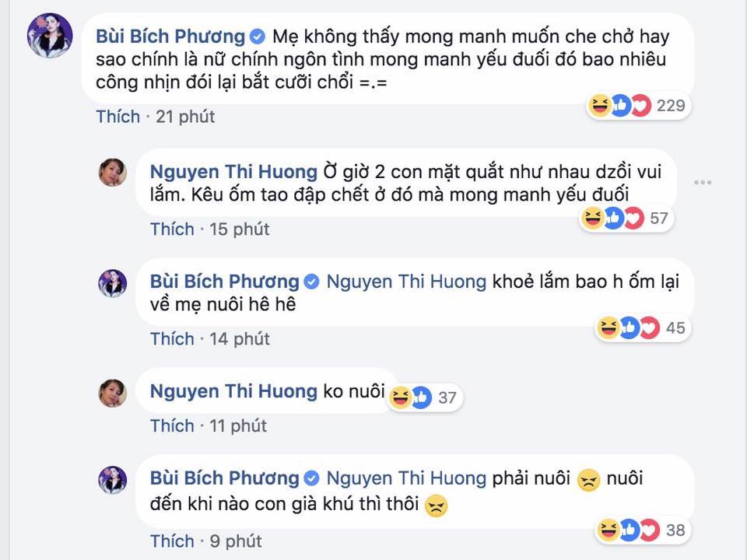The height and width of the screenshot is (560, 747).
Task: Click the three-dot options icon beside Nguyen Thi Huong's reply
Action: [703, 182]
